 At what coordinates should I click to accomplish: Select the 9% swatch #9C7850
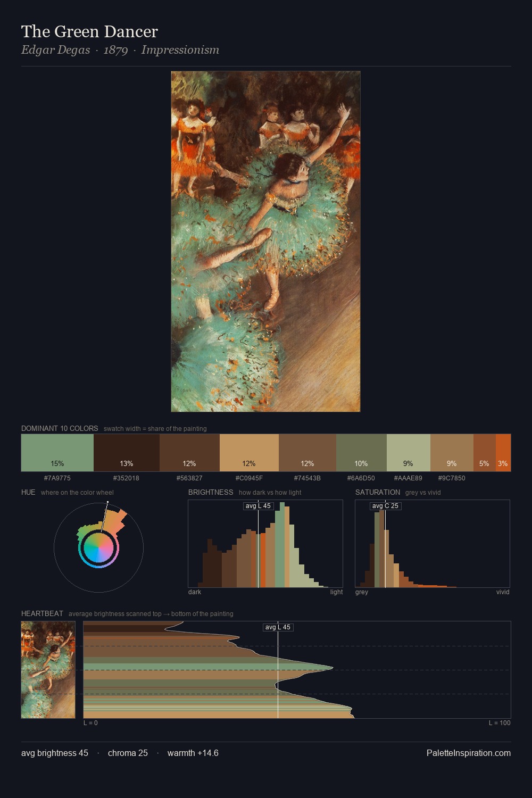[x=452, y=453]
